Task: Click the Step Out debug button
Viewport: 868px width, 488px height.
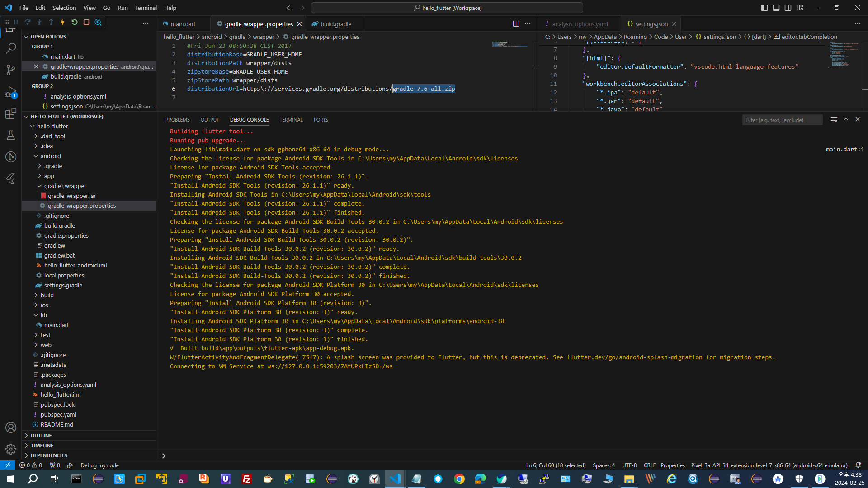Action: [x=51, y=22]
